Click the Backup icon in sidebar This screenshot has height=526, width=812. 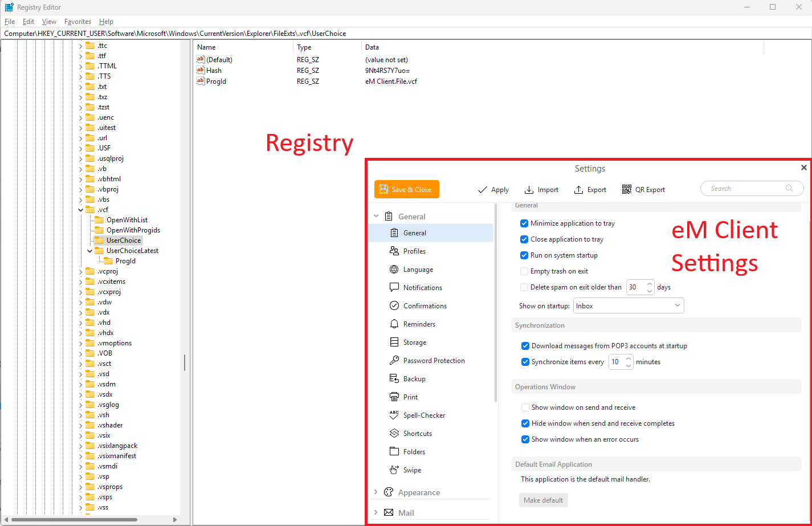pos(394,379)
